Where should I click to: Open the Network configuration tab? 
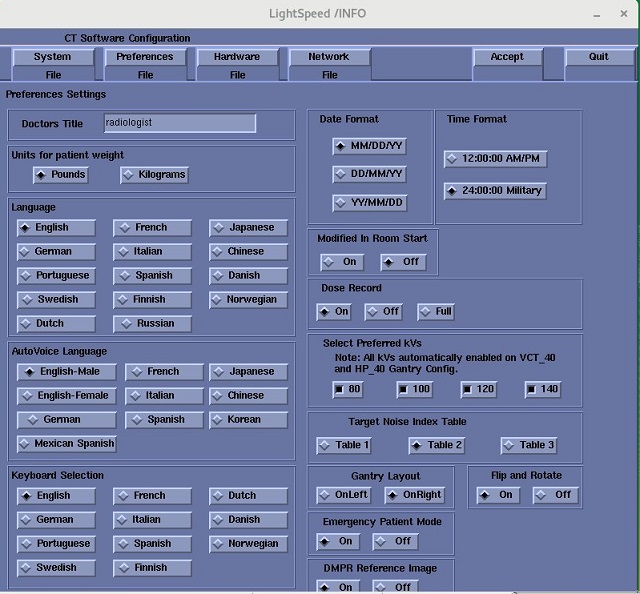coord(329,57)
